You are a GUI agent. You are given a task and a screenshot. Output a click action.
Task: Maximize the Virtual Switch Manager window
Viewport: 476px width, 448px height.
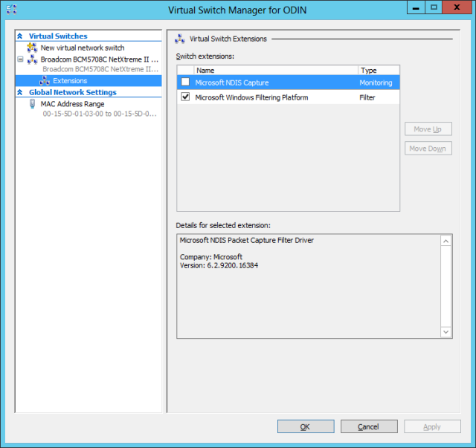click(434, 7)
